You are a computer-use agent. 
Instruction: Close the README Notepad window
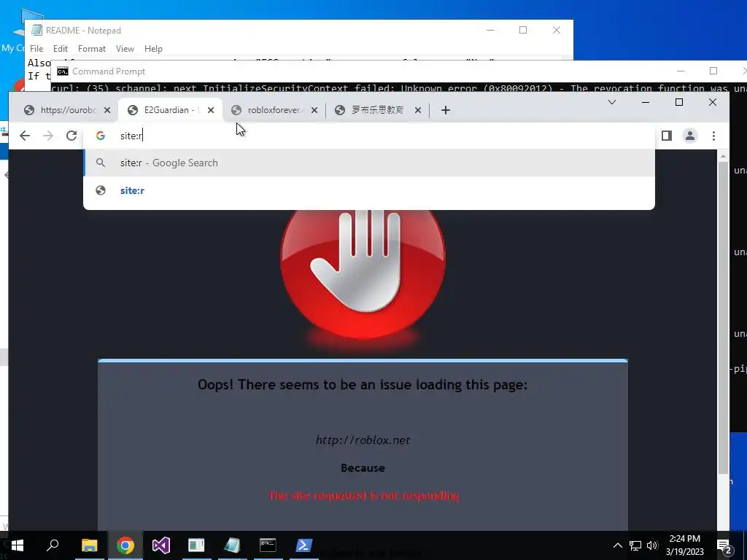click(557, 30)
